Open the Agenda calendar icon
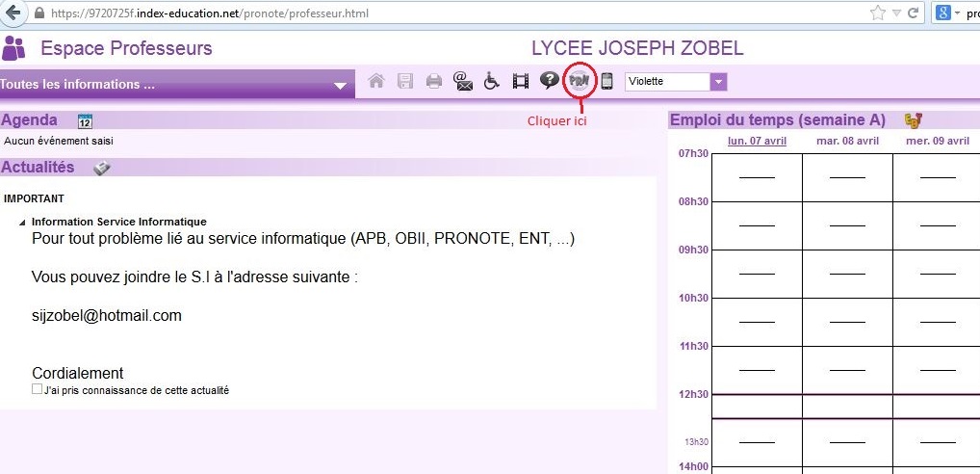980x474 pixels. [x=85, y=121]
